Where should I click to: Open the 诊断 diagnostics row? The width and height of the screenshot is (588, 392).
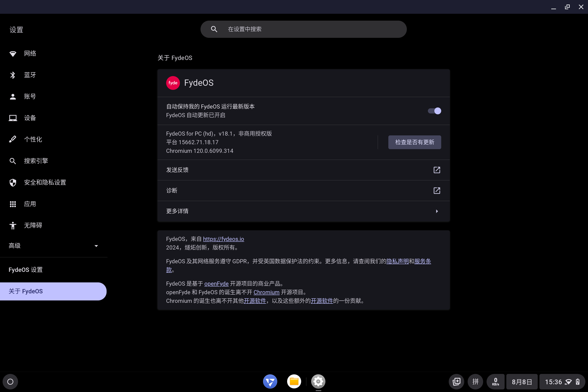(303, 191)
